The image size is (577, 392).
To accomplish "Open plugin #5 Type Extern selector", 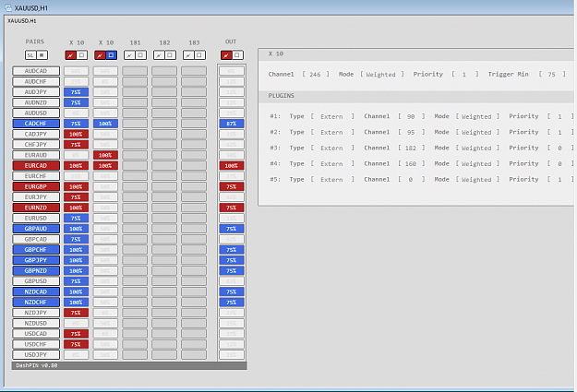I will point(331,180).
